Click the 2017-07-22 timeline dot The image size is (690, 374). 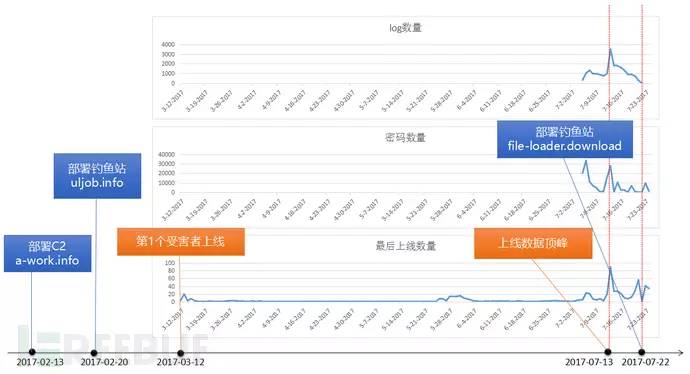pos(642,352)
